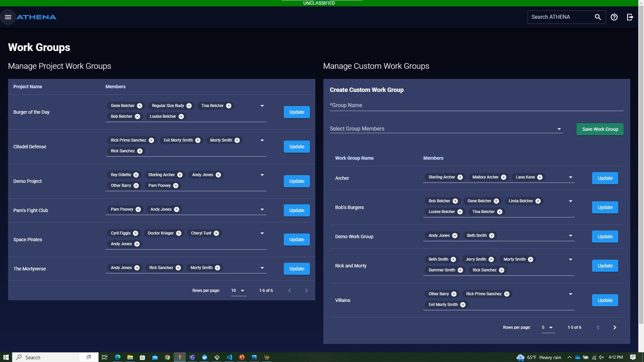Click the page vertical scrollbar

pos(641,165)
